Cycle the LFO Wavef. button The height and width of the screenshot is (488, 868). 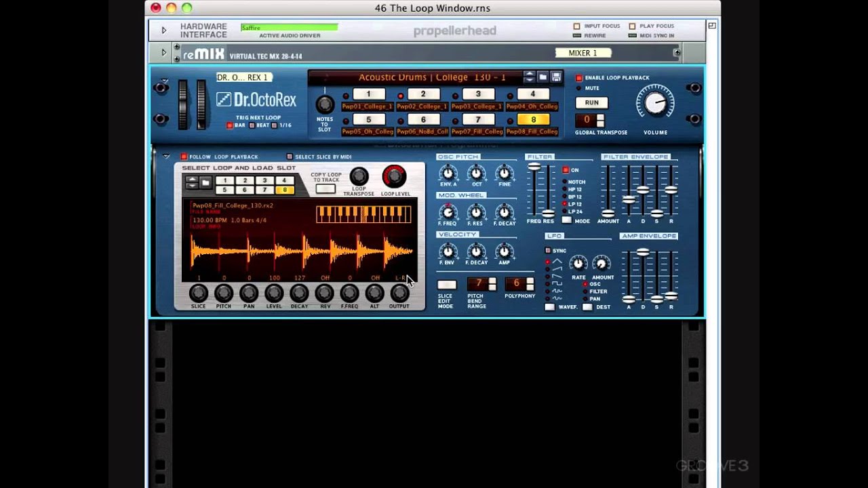pos(549,307)
